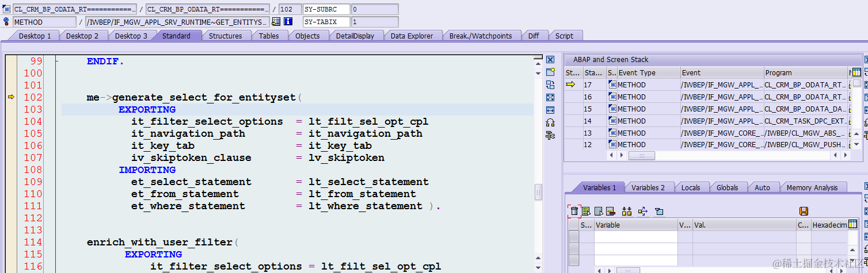Click the second green list icon in Variables toolbar
Screen dimensions: 868x273
pos(586,211)
